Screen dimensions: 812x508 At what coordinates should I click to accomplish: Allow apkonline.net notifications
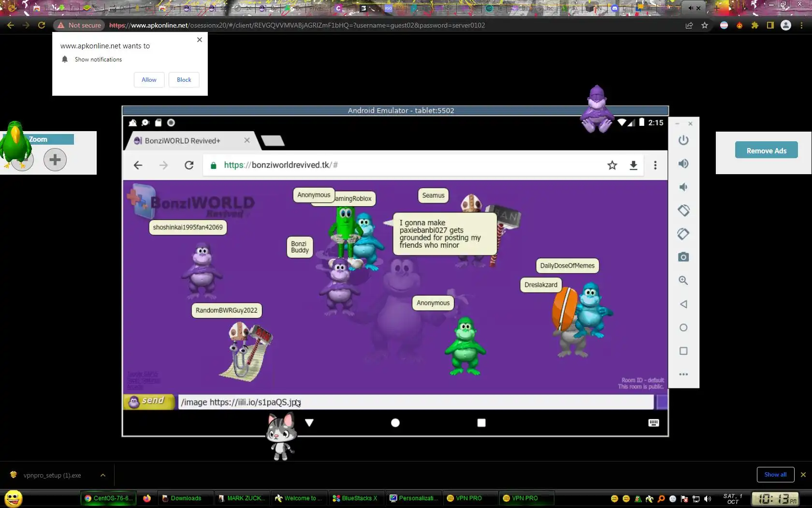point(149,80)
